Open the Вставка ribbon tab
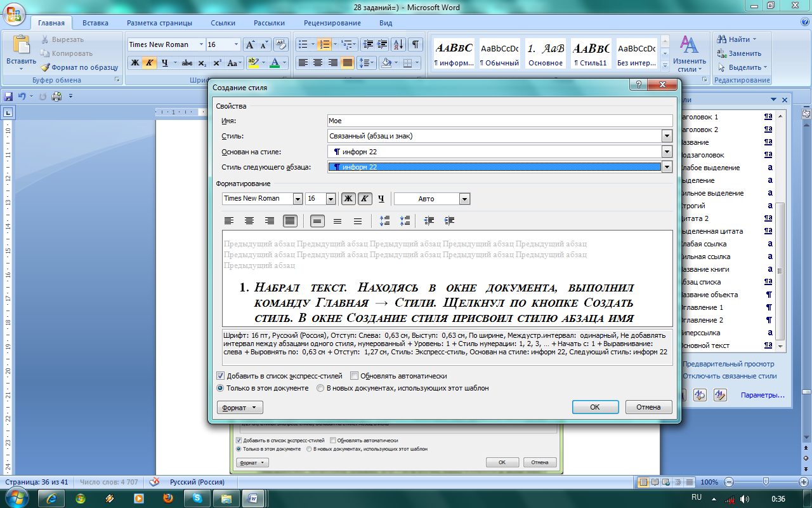The image size is (812, 508). 95,23
